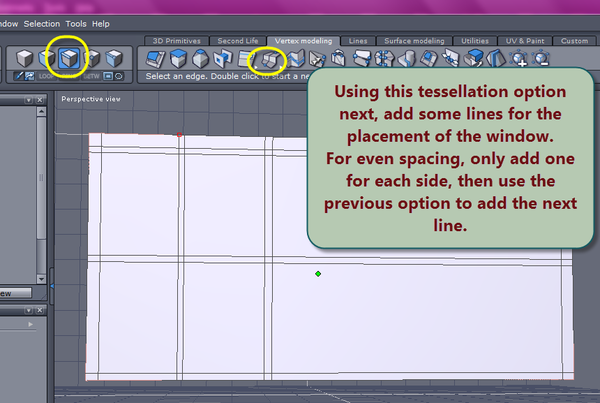Click the red highlighted vertex on top edge
The width and height of the screenshot is (600, 403).
(179, 135)
